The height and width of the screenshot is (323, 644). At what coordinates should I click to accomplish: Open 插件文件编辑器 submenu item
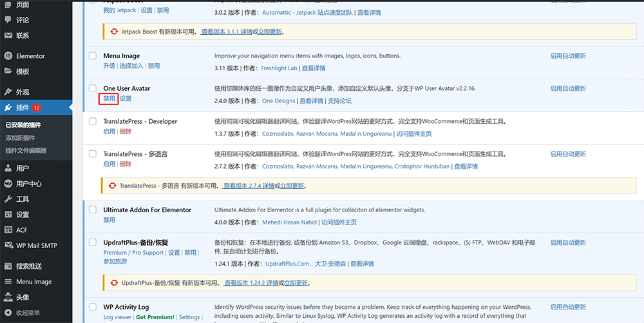[26, 150]
